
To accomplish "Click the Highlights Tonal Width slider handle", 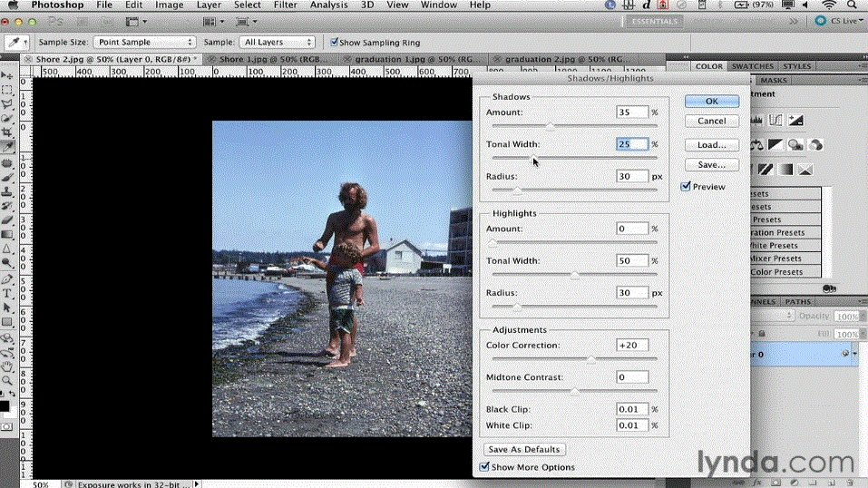I will (x=575, y=276).
